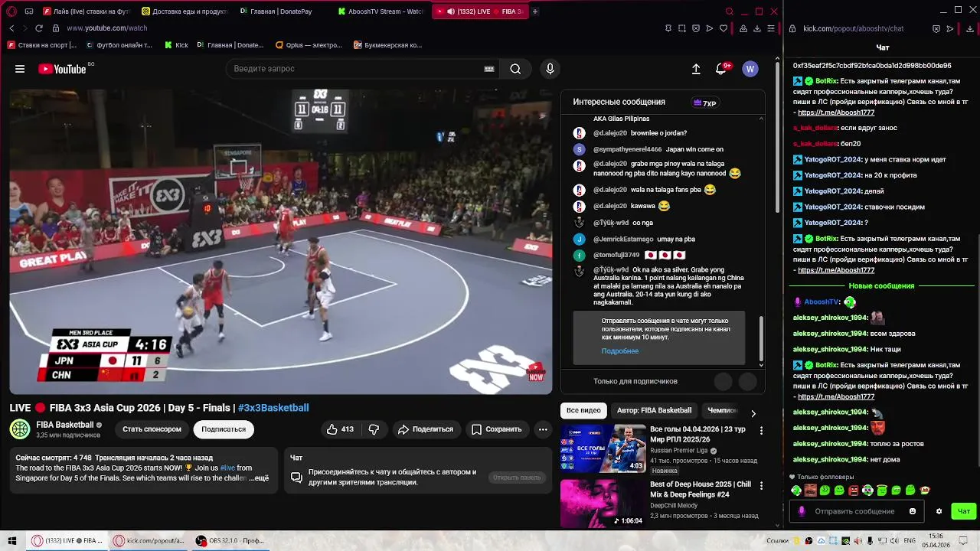
Task: Click YouTube live chat scrollbar
Action: coord(761,339)
